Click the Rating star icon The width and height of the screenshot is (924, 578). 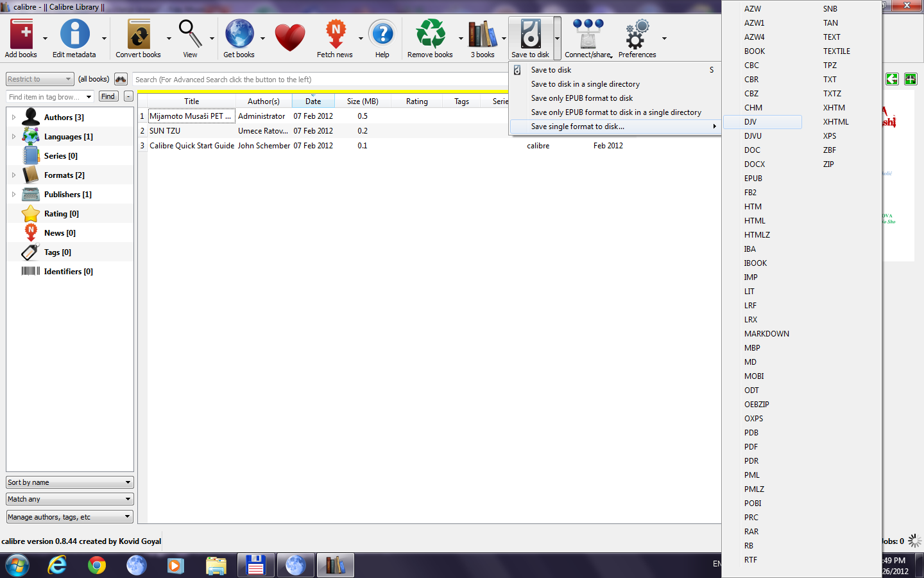(x=31, y=213)
